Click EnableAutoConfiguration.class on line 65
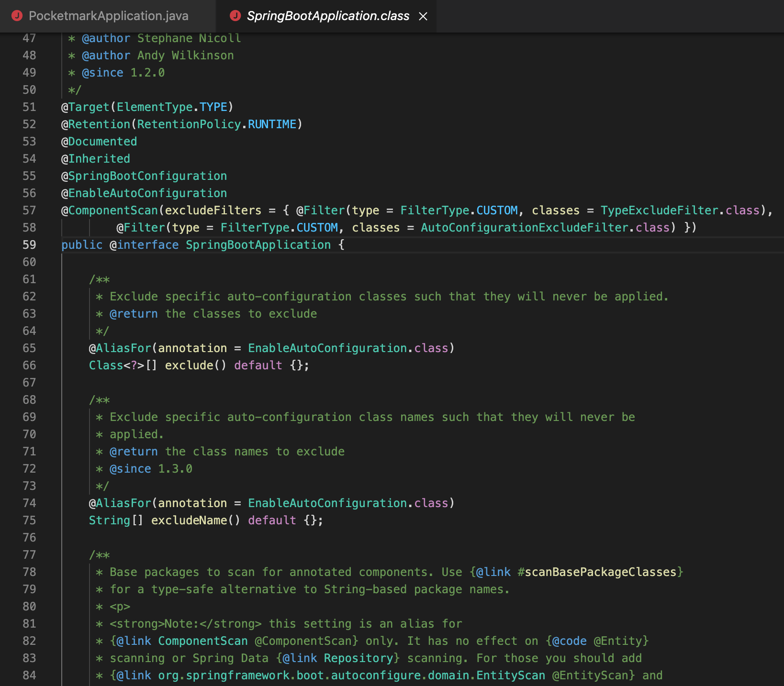 point(348,348)
